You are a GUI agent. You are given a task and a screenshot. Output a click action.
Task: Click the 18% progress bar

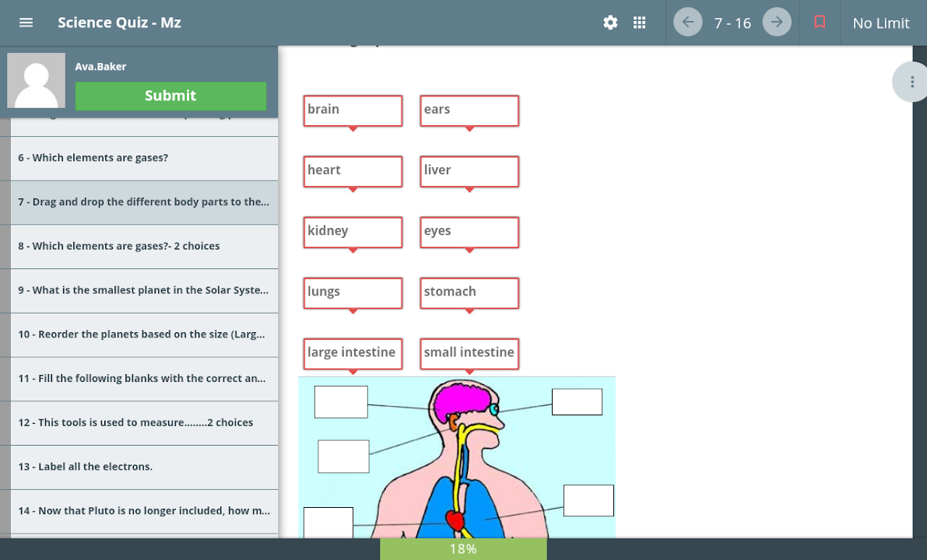tap(463, 549)
